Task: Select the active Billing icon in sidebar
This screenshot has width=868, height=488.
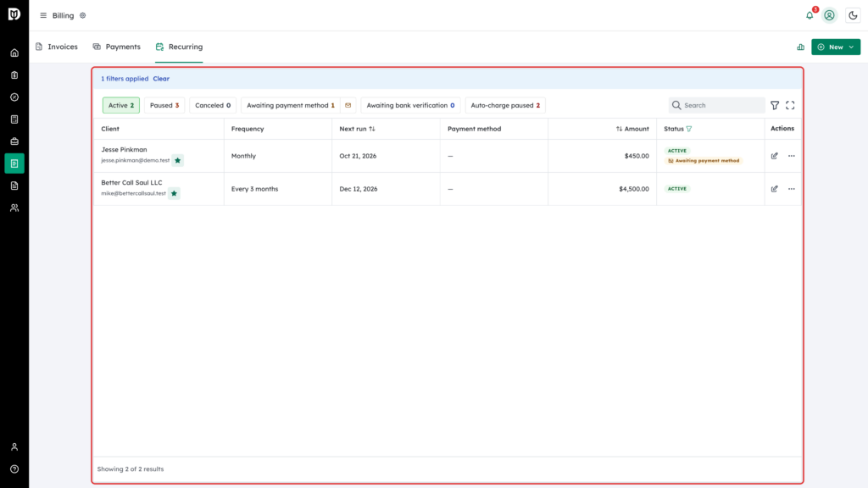Action: click(x=14, y=164)
